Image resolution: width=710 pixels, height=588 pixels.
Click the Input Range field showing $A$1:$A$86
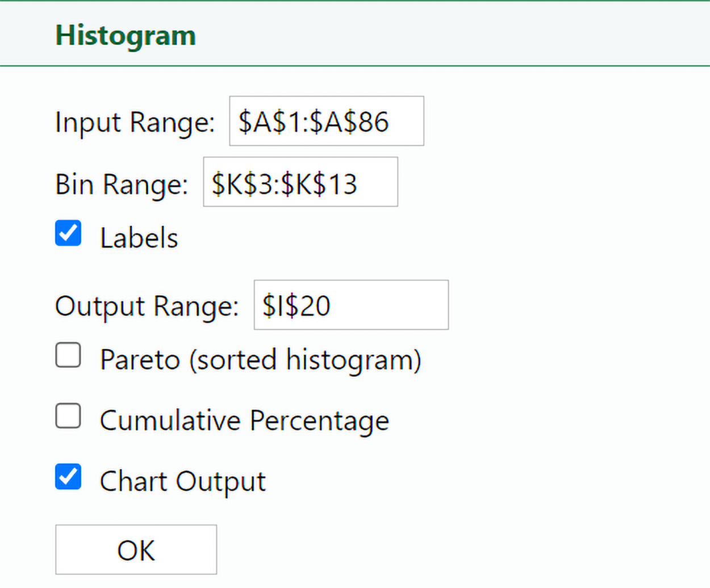pos(325,120)
